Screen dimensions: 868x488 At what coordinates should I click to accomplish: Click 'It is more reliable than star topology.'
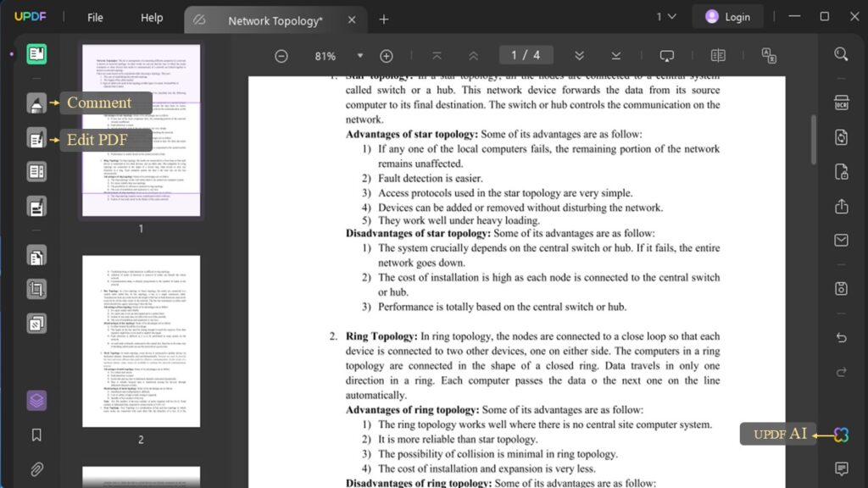(x=458, y=440)
